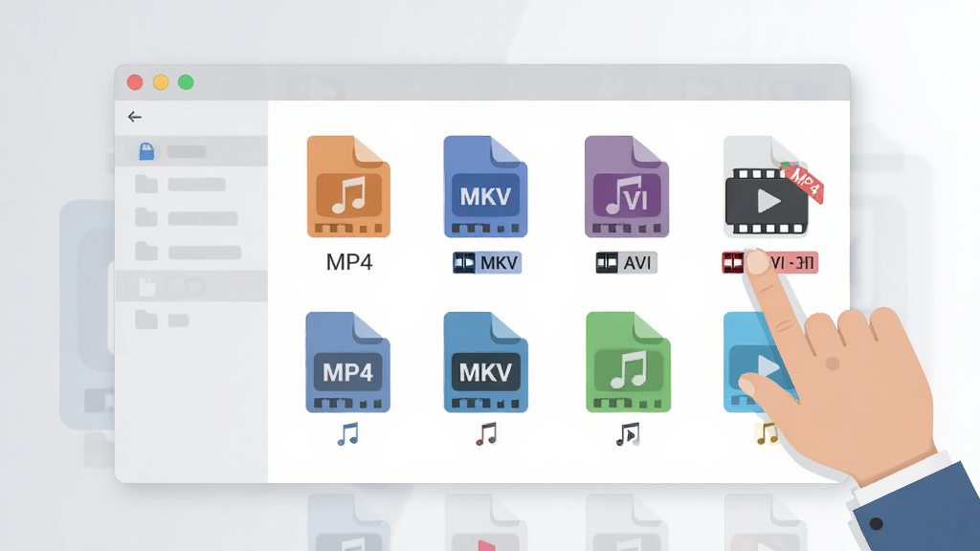Open the orange music note file icon
This screenshot has width=980, height=551.
348,187
